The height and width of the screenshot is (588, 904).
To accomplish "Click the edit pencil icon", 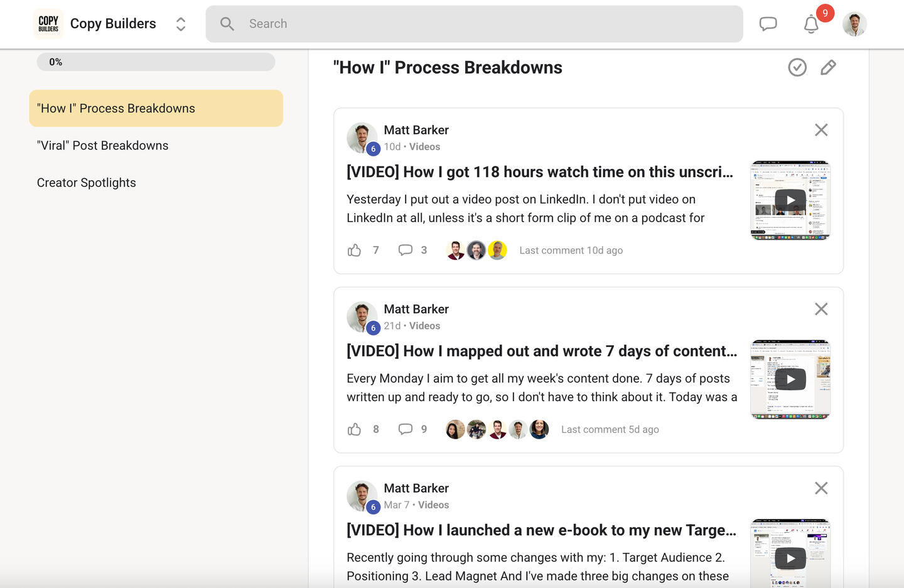I will click(x=828, y=67).
